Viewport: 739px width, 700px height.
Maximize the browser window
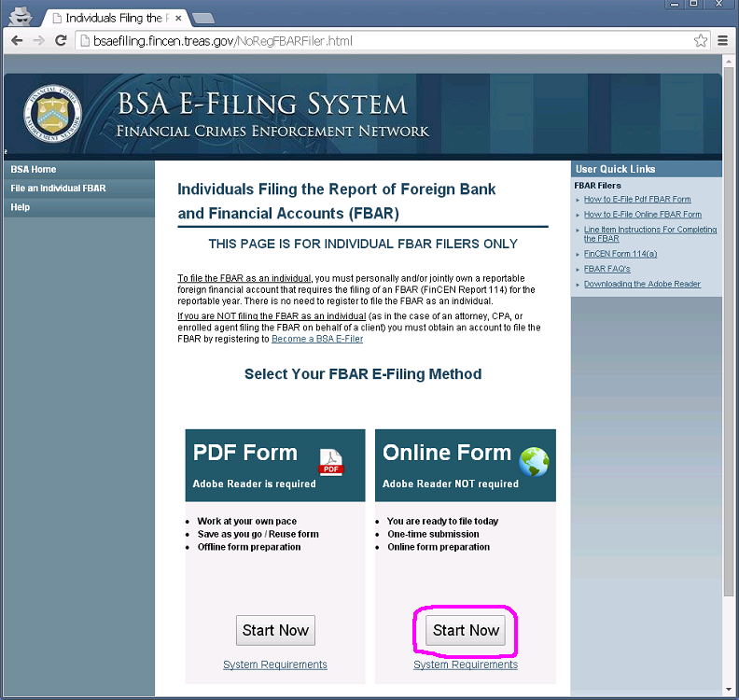[x=693, y=4]
